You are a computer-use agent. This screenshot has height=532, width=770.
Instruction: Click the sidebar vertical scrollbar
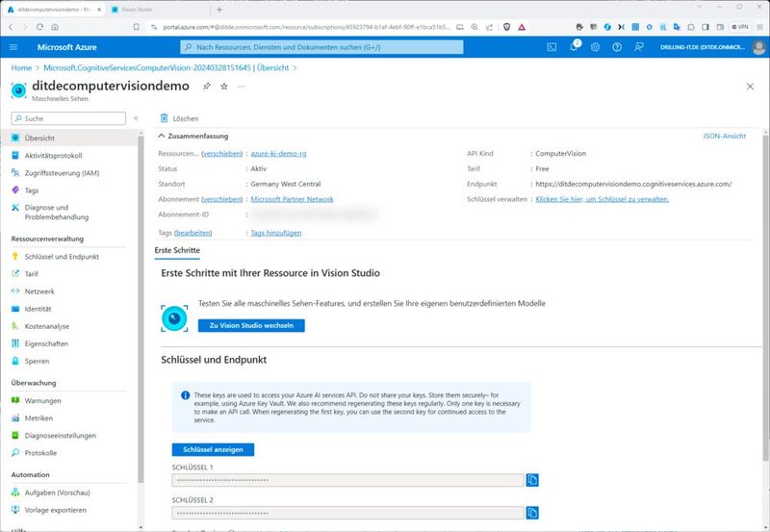(x=141, y=309)
